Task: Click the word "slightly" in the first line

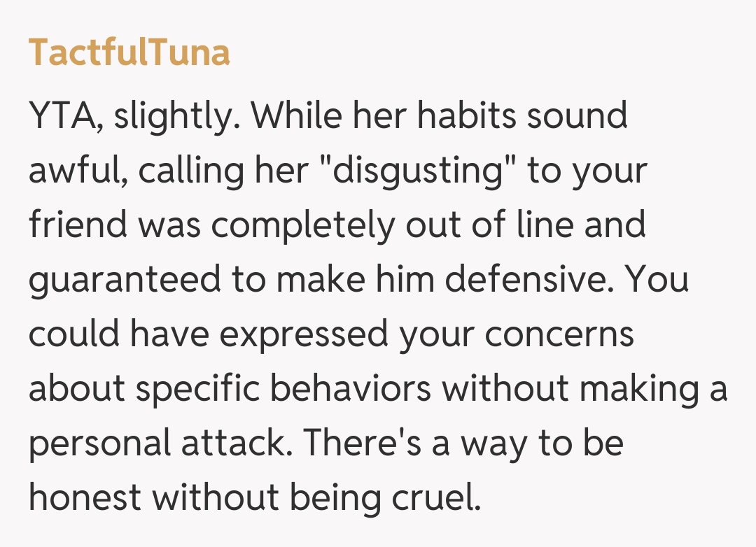Action: [171, 117]
